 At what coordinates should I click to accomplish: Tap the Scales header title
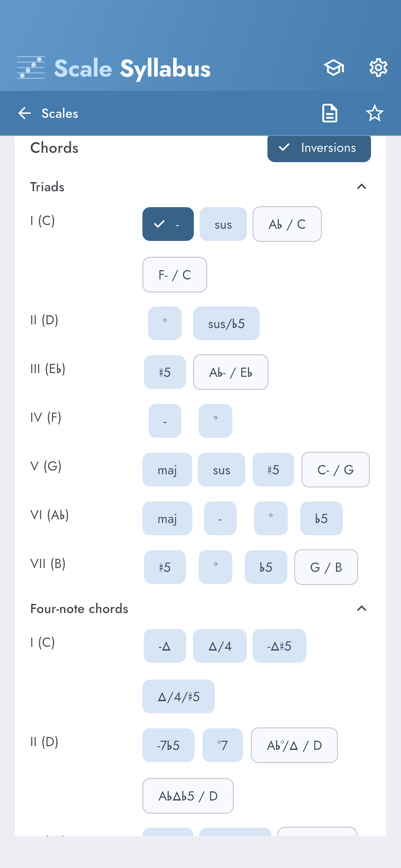point(60,113)
